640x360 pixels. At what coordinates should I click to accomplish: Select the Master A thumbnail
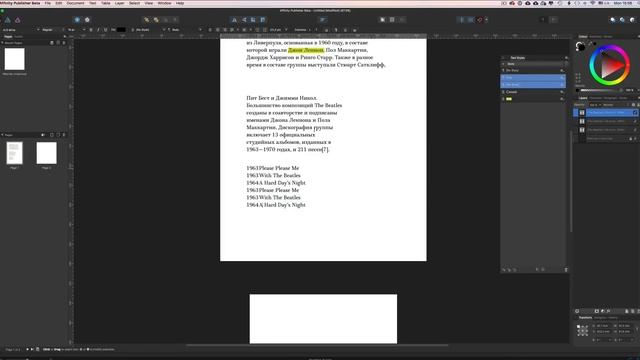[14, 59]
